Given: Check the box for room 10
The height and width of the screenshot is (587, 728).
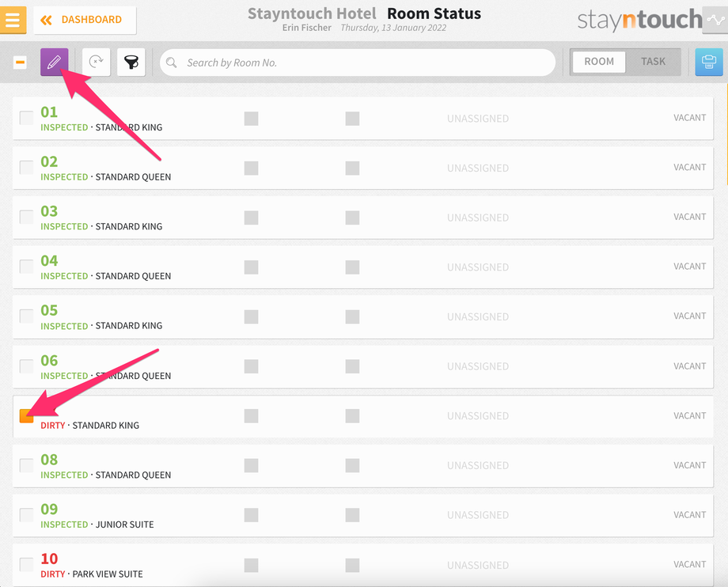Looking at the screenshot, I should (x=26, y=565).
